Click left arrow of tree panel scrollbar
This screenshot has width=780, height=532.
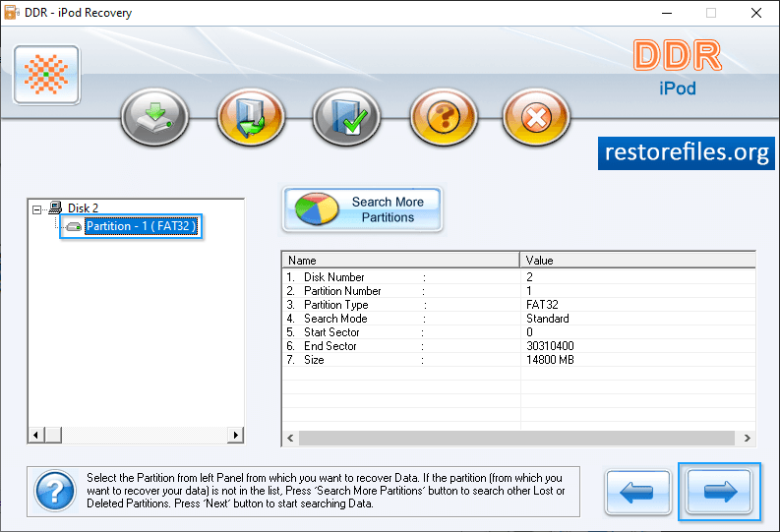35,435
